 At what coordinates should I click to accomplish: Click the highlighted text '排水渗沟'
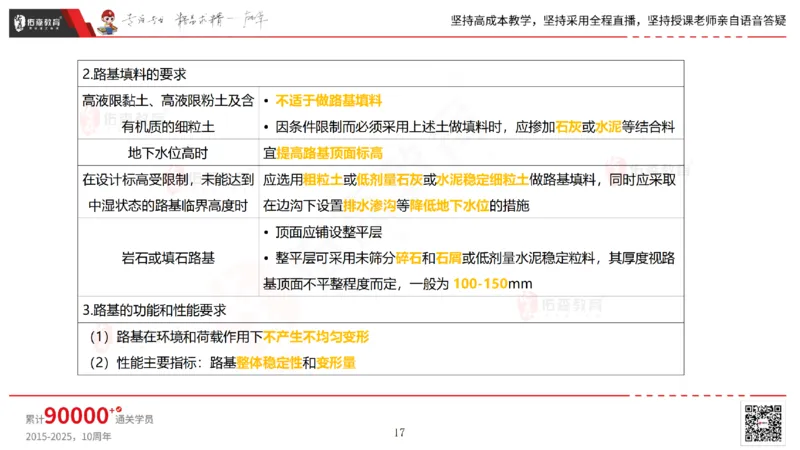(369, 206)
